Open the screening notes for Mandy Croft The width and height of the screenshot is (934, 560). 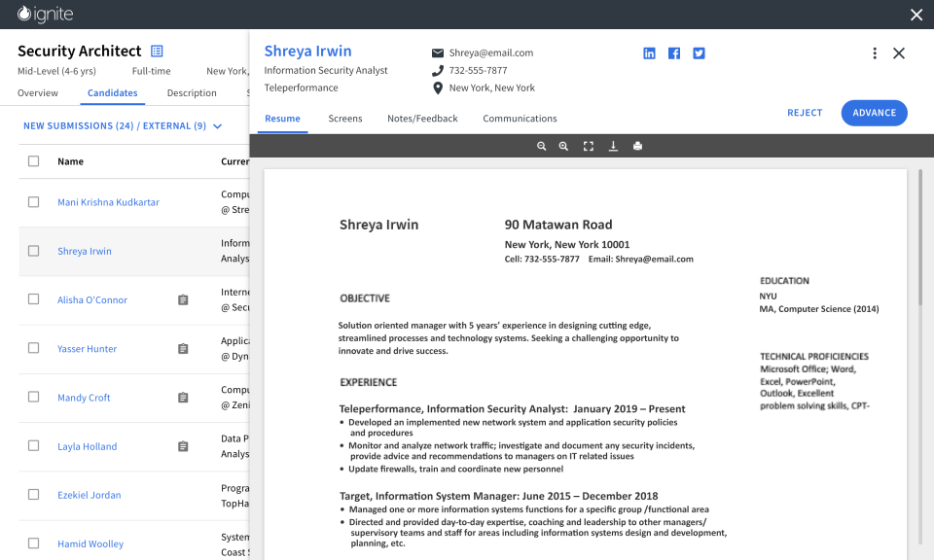pos(183,398)
